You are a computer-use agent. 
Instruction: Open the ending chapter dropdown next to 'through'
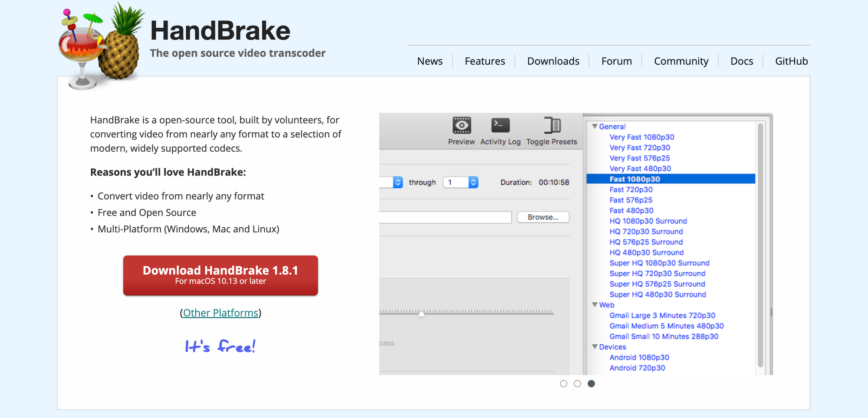pyautogui.click(x=472, y=182)
